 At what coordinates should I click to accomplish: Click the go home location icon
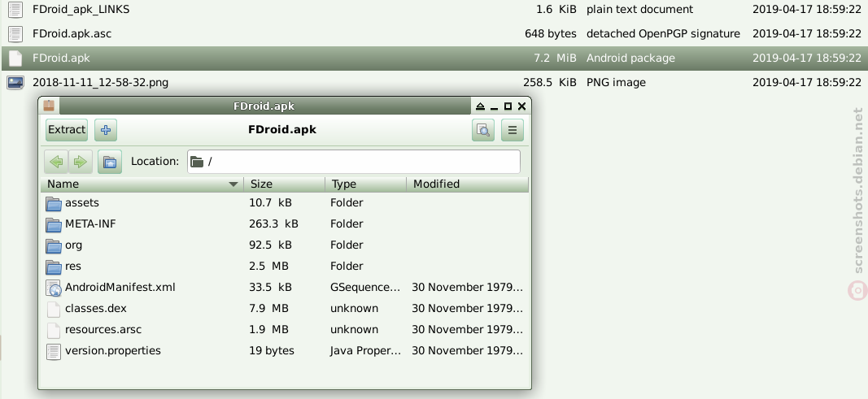click(x=110, y=162)
